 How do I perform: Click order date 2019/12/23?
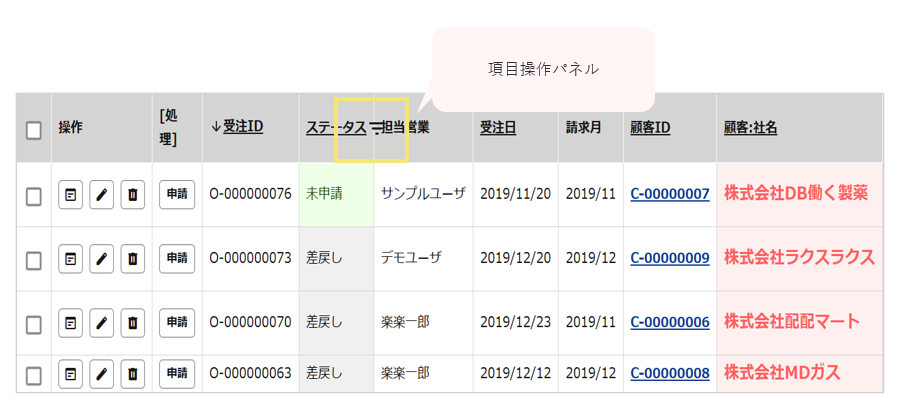[x=515, y=322]
